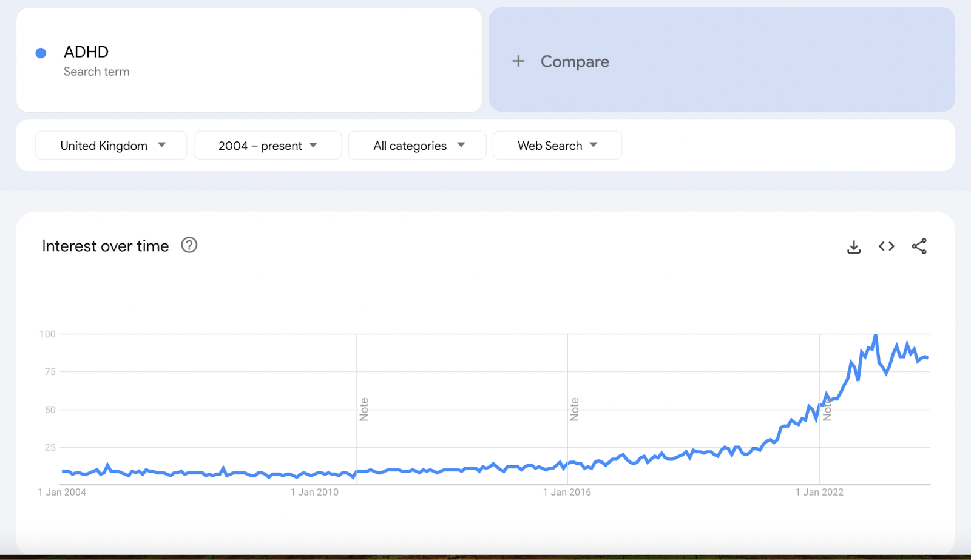Open the Web Search type dropdown
Image resolution: width=971 pixels, height=560 pixels.
[557, 145]
